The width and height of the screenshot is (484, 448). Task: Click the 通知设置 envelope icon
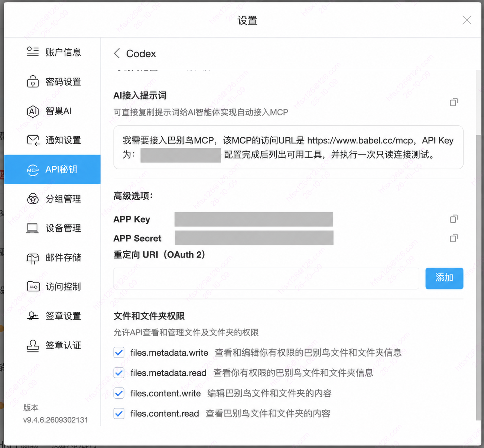[33, 140]
